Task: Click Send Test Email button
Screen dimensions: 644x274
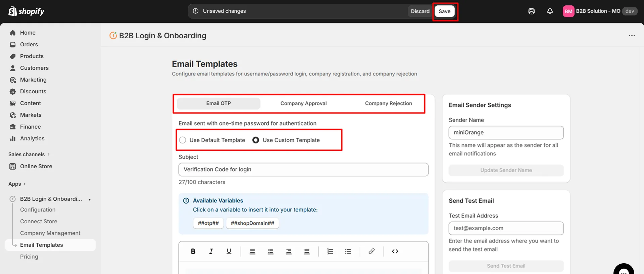Action: pyautogui.click(x=506, y=266)
